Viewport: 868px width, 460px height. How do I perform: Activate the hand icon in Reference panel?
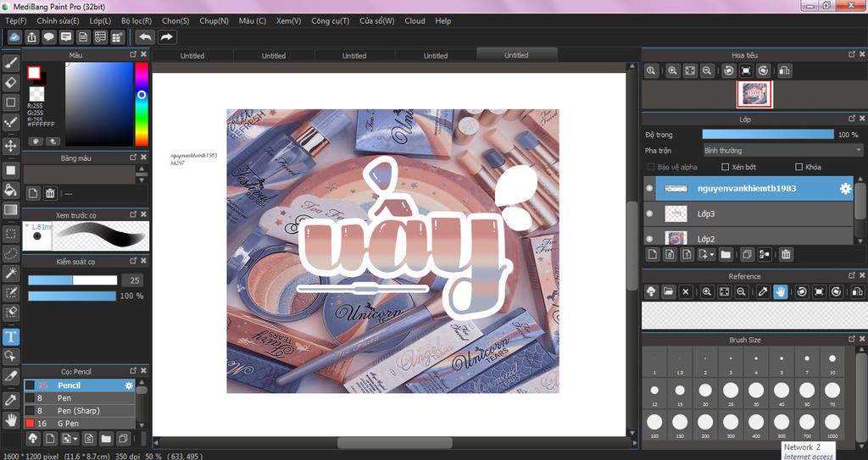(780, 291)
